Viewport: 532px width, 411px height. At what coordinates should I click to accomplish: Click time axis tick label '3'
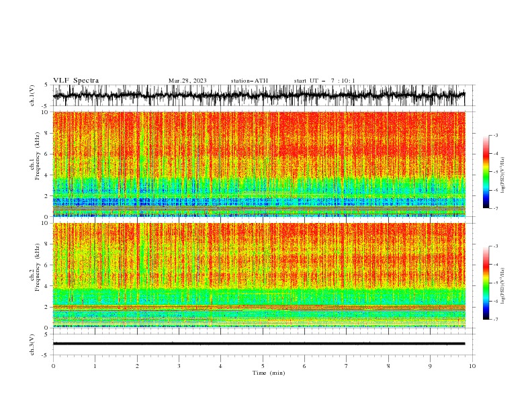[x=179, y=366]
